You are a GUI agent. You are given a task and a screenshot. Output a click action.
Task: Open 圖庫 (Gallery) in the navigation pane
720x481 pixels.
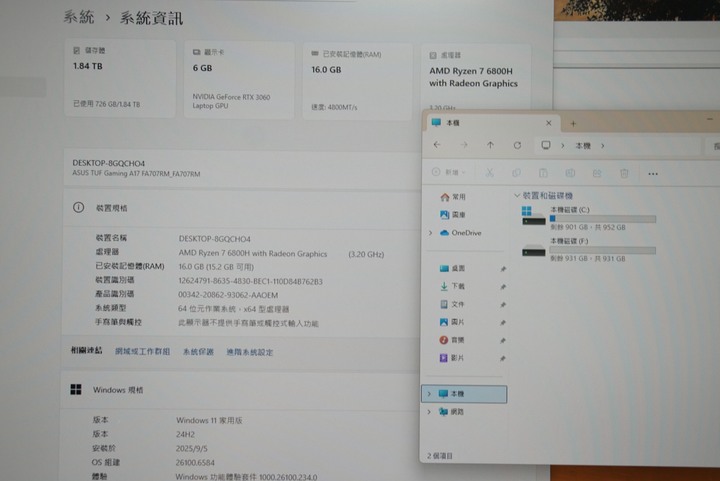point(453,214)
